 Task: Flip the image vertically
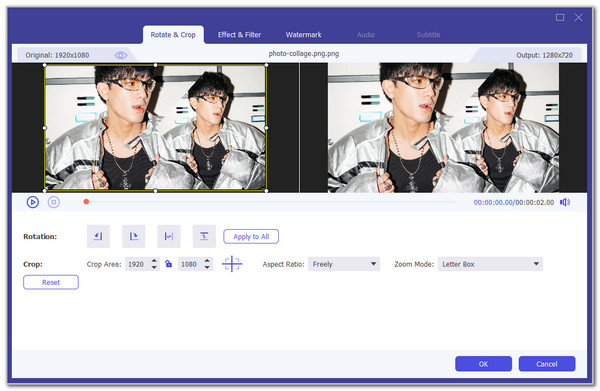pyautogui.click(x=204, y=236)
